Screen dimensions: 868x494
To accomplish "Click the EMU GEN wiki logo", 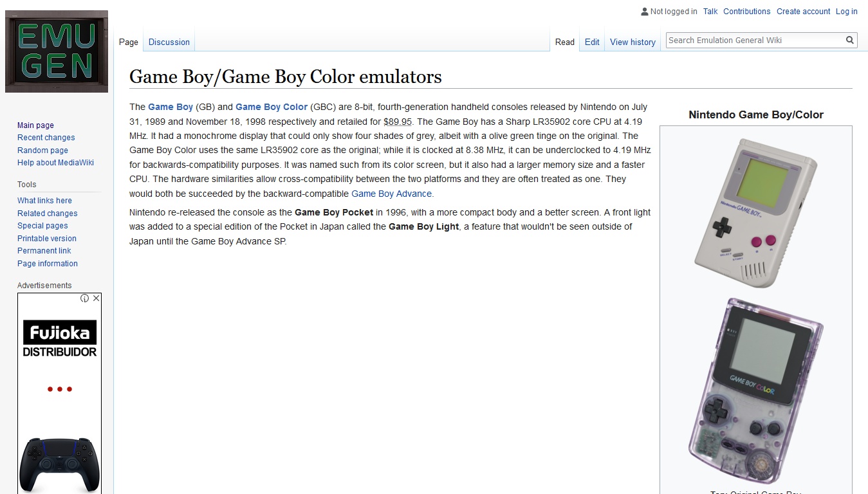I will coord(57,51).
